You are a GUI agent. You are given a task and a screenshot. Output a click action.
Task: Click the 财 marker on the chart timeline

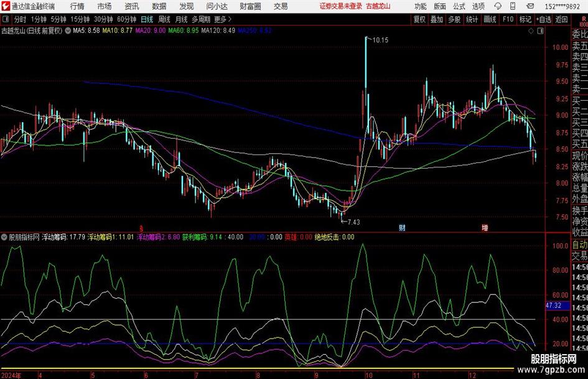click(x=403, y=228)
